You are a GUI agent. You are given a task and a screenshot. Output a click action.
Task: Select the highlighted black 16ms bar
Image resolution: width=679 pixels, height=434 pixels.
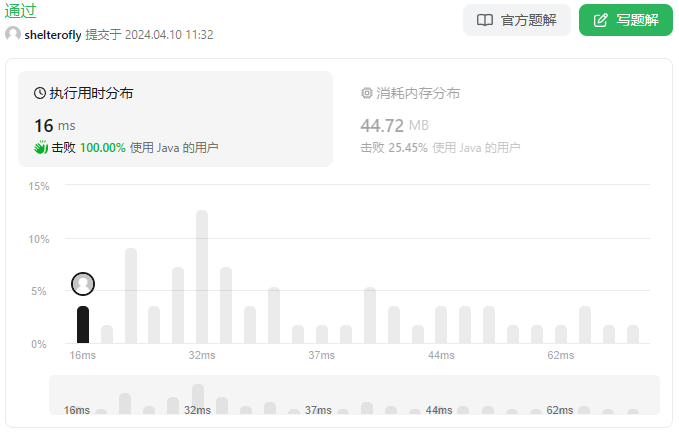pos(83,324)
